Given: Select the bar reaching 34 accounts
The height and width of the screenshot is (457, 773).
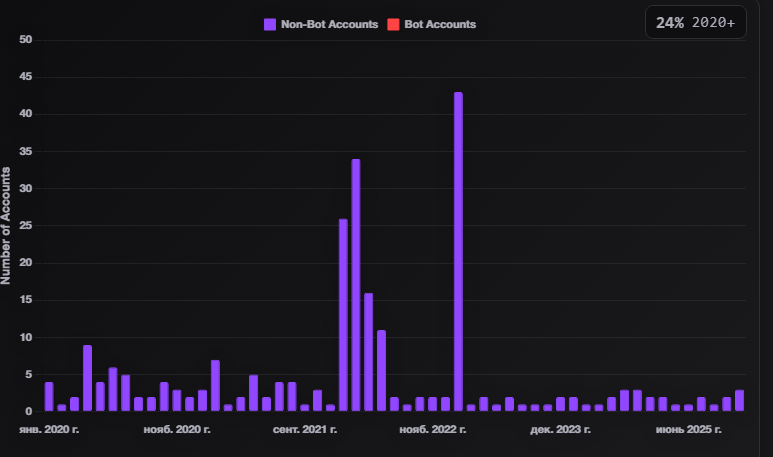Looking at the screenshot, I should (356, 285).
